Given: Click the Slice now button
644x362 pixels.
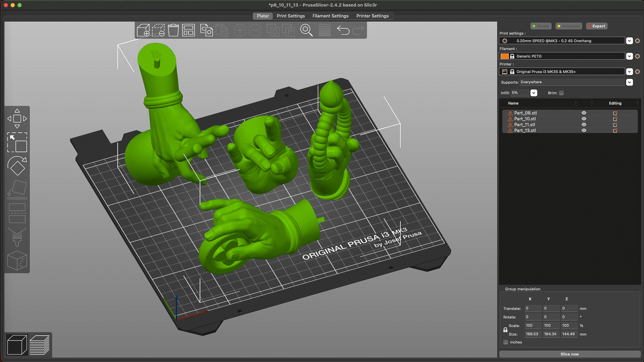Looking at the screenshot, I should pyautogui.click(x=569, y=354).
